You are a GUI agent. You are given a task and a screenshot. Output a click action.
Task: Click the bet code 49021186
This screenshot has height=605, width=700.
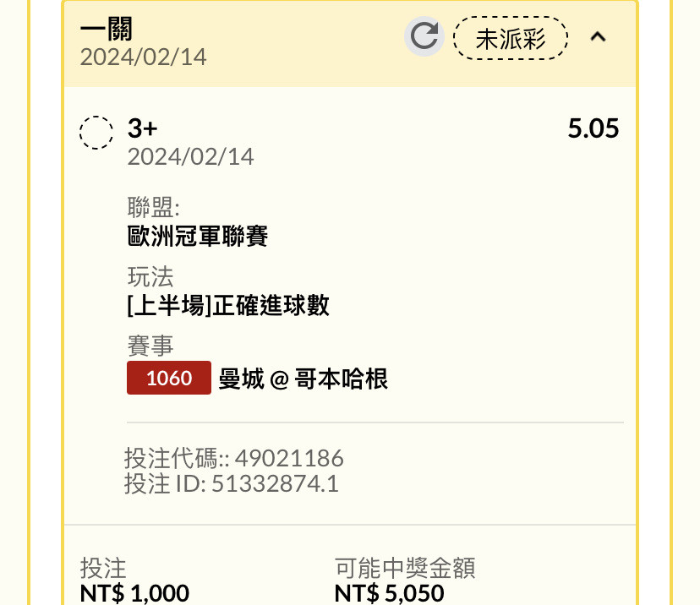point(289,458)
